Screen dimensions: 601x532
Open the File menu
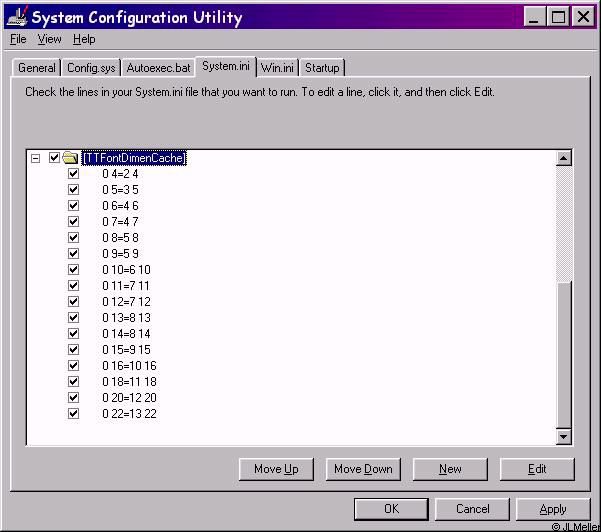(x=18, y=39)
